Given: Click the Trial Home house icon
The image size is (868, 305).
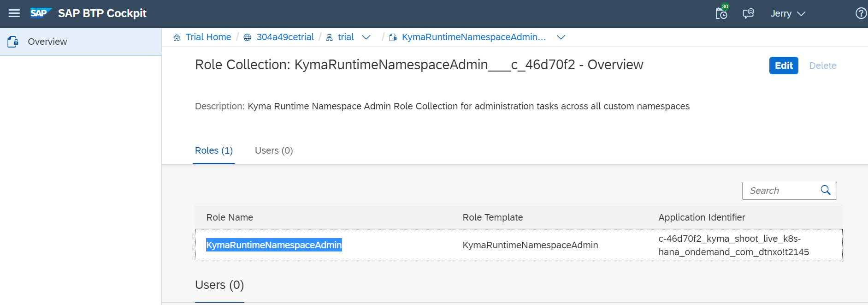Looking at the screenshot, I should [x=177, y=37].
